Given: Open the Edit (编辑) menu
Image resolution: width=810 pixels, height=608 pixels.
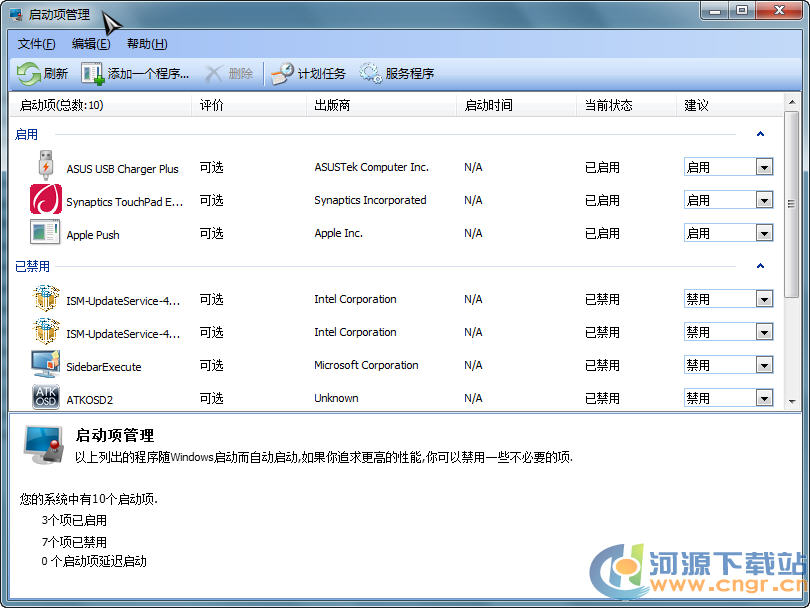Looking at the screenshot, I should tap(91, 44).
